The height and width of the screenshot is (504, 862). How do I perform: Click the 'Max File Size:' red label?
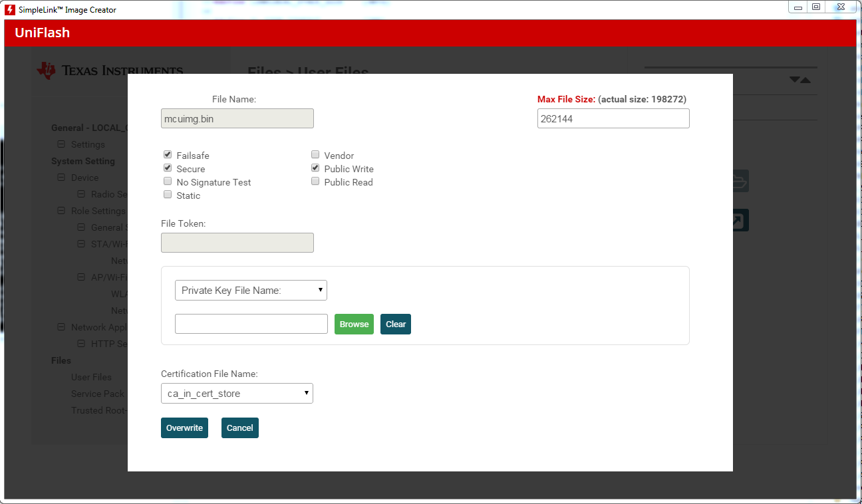click(x=566, y=99)
